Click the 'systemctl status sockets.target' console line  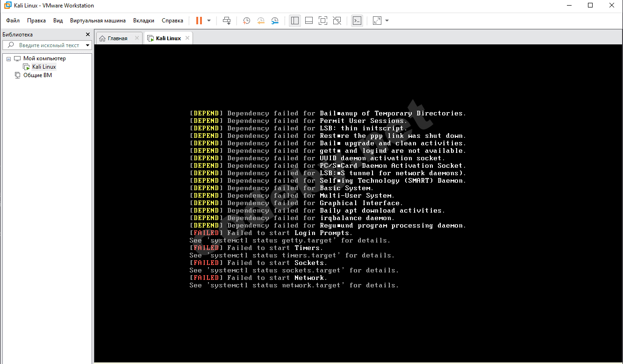[x=294, y=270]
